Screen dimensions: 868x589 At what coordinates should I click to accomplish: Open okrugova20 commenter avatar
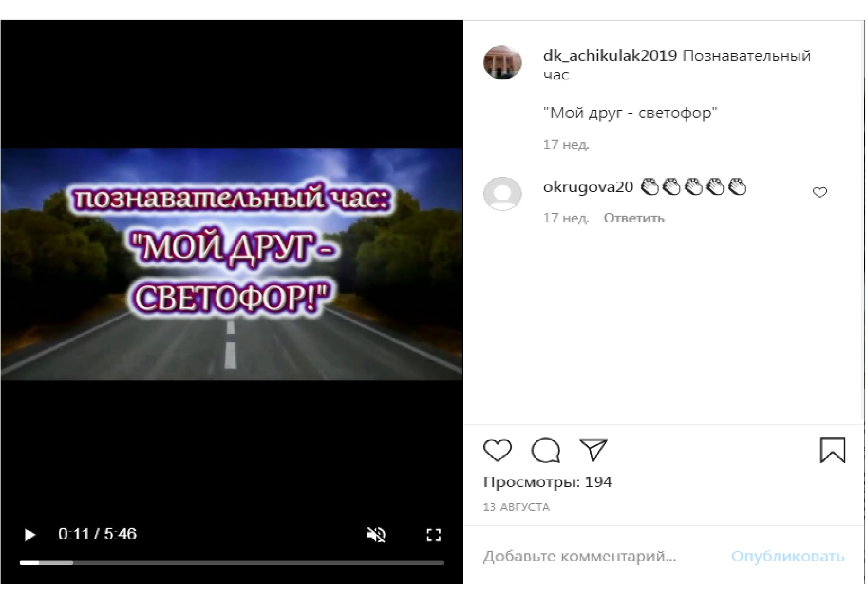tap(502, 194)
